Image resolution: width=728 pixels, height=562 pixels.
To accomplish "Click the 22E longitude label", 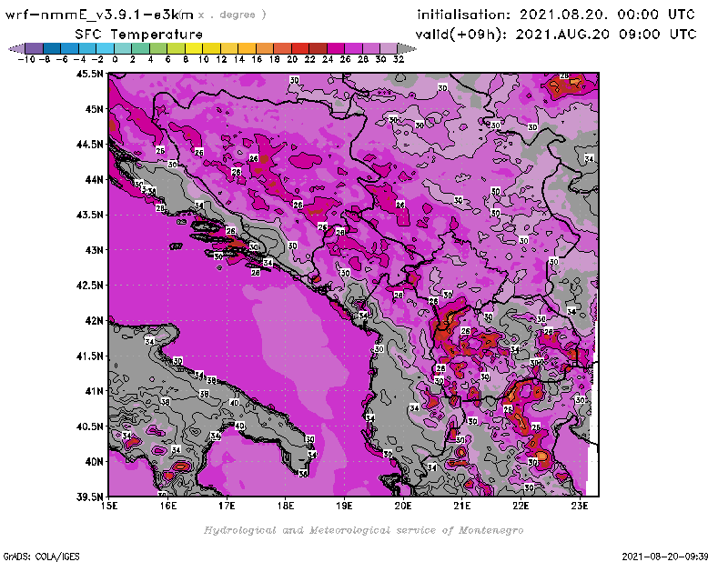I will coord(521,506).
